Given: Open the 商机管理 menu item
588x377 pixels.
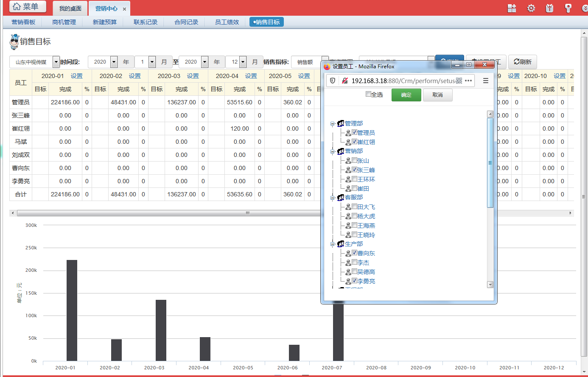Looking at the screenshot, I should coord(64,22).
